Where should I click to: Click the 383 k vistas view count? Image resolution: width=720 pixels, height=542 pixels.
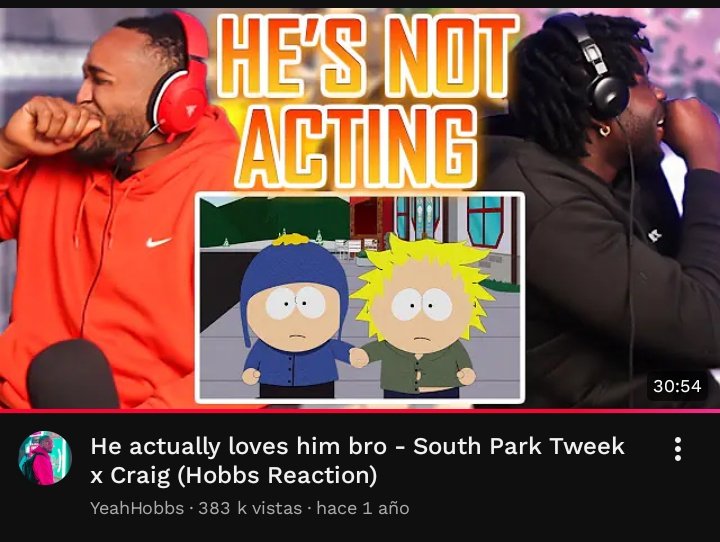pyautogui.click(x=250, y=508)
